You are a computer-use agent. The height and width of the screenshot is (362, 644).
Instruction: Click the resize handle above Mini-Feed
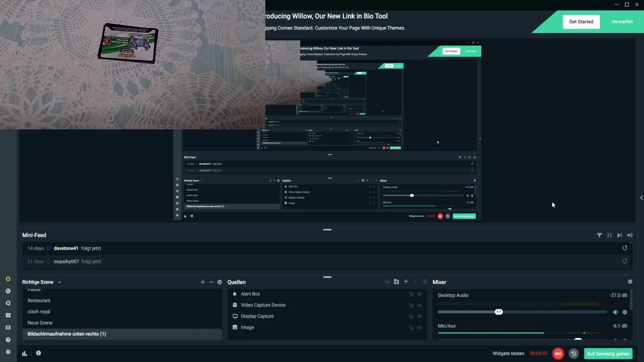327,230
